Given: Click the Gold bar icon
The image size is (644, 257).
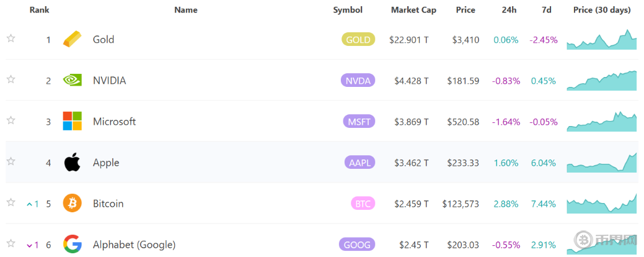Looking at the screenshot, I should (x=72, y=40).
